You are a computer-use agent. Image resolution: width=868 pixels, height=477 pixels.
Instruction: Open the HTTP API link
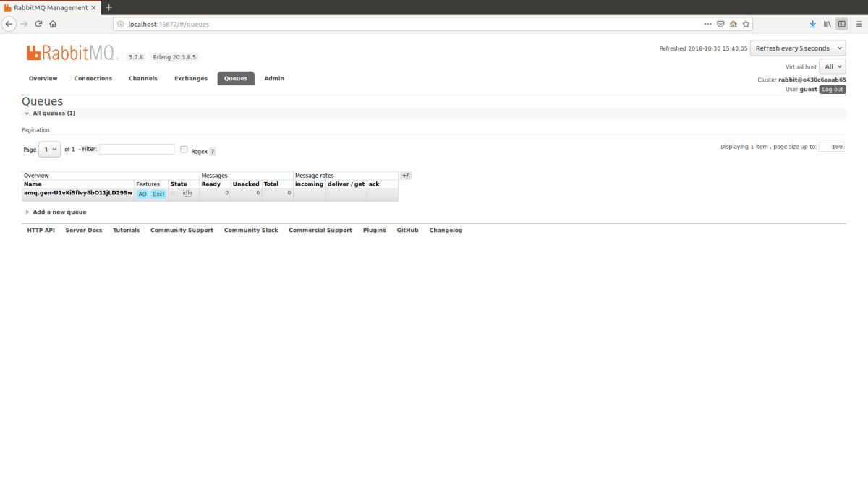41,231
